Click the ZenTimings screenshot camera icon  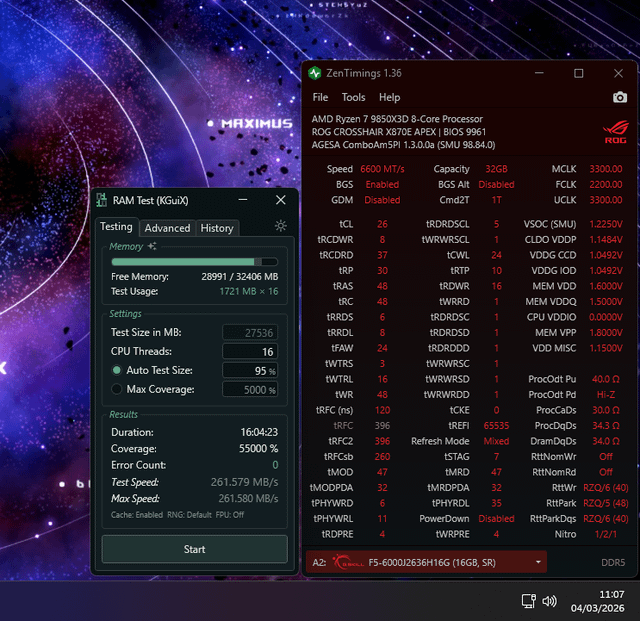[620, 97]
